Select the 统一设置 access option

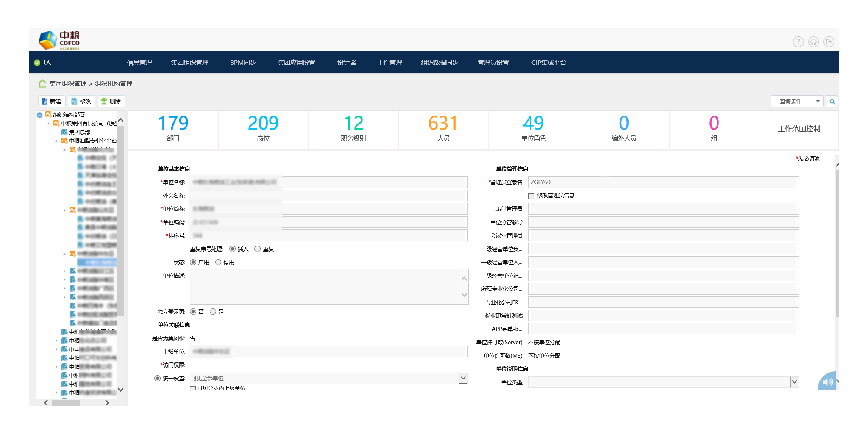[x=157, y=378]
